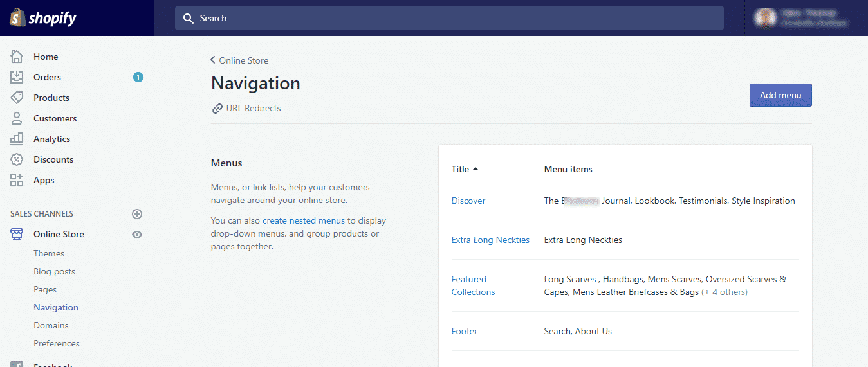This screenshot has height=367, width=868.
Task: Open Home via the house icon
Action: tap(17, 57)
